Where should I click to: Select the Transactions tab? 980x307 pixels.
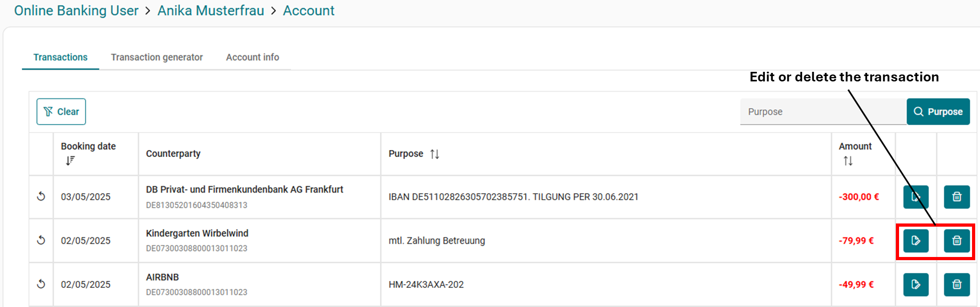(60, 57)
